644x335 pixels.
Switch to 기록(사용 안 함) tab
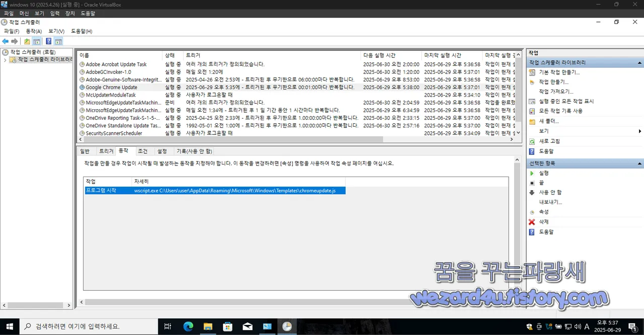click(194, 151)
